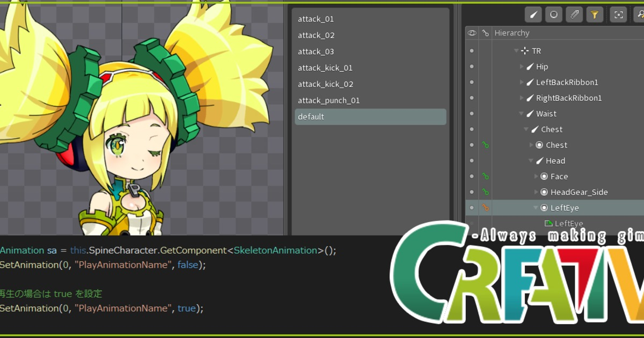Toggle visibility dot for Face row
The image size is (644, 338).
coord(472,177)
